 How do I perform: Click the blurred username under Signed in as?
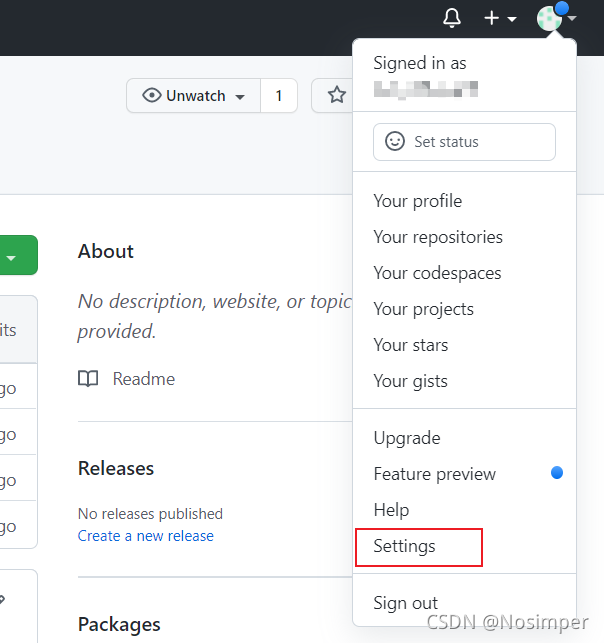[426, 89]
